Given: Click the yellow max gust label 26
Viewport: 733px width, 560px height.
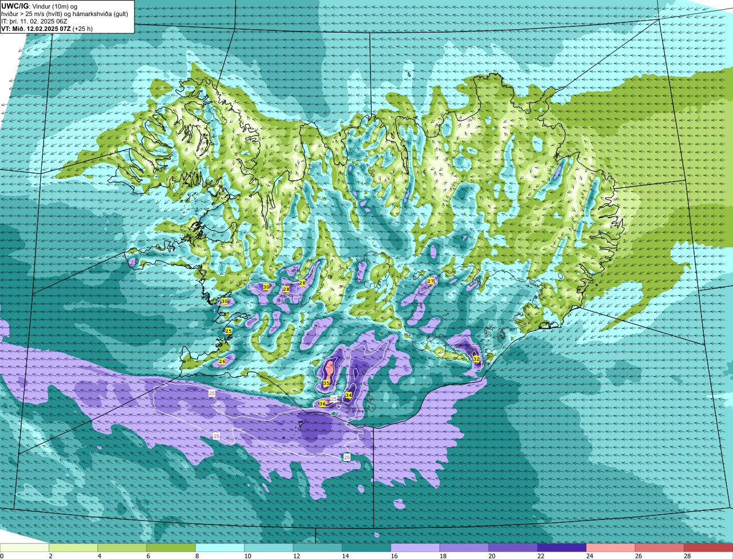Looking at the screenshot, I should tap(223, 361).
